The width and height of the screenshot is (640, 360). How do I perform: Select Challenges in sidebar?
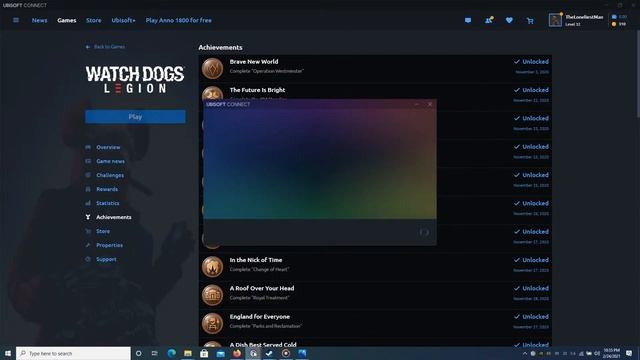pyautogui.click(x=110, y=175)
